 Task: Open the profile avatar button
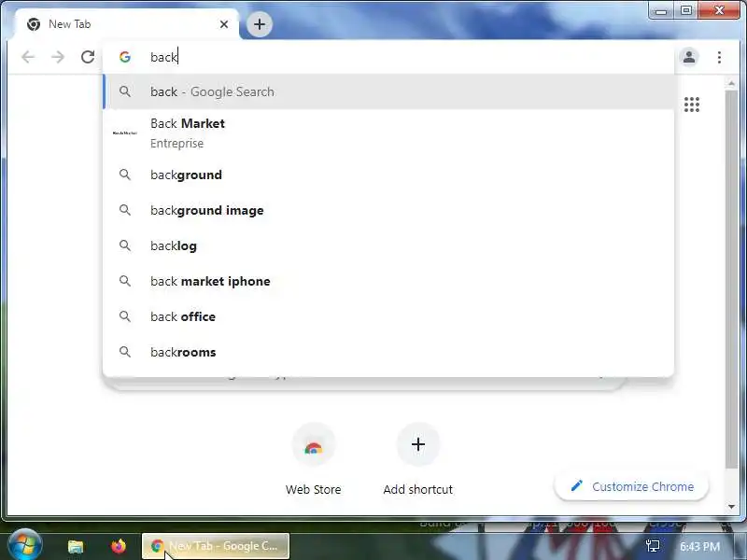coord(689,57)
